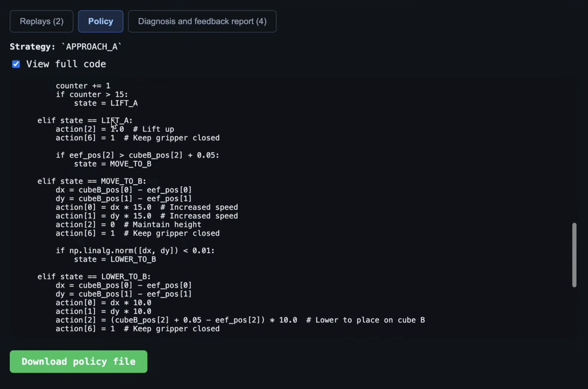Screen dimensions: 588x389
Task: Open the Replays (2) tab
Action: [x=41, y=21]
